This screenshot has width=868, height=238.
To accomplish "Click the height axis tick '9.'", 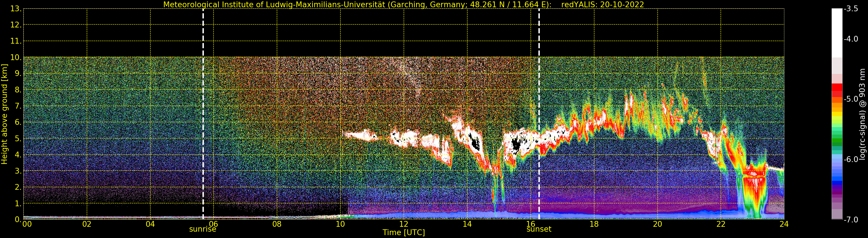I will point(18,74).
